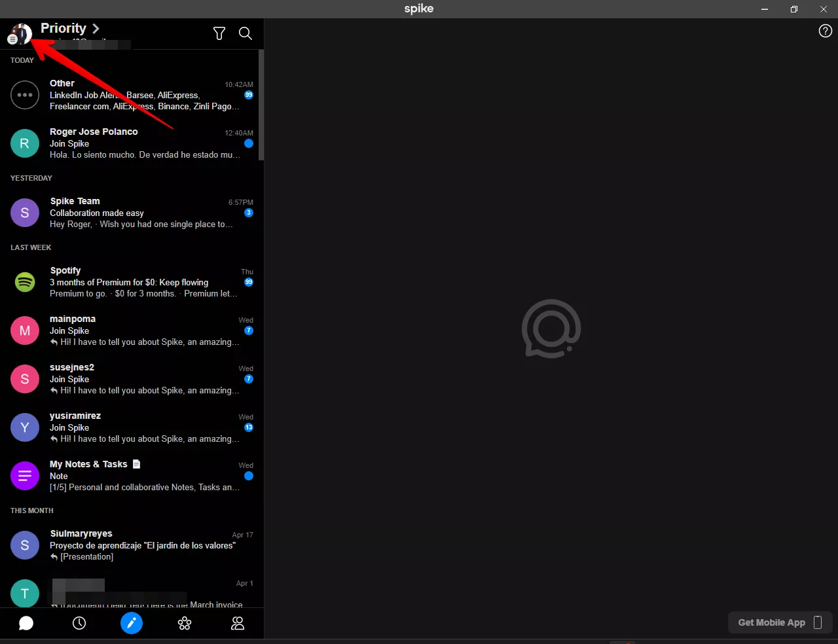Click the Spotify sender name
The width and height of the screenshot is (838, 644).
(65, 270)
